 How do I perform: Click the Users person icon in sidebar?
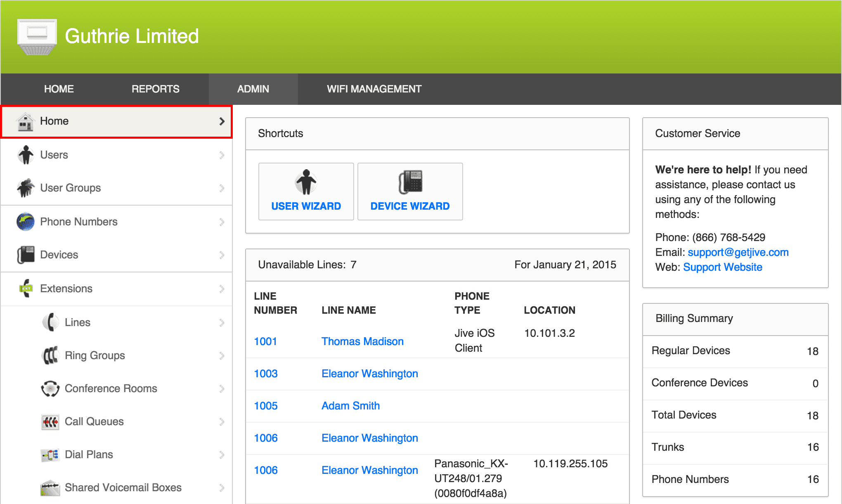pyautogui.click(x=26, y=155)
